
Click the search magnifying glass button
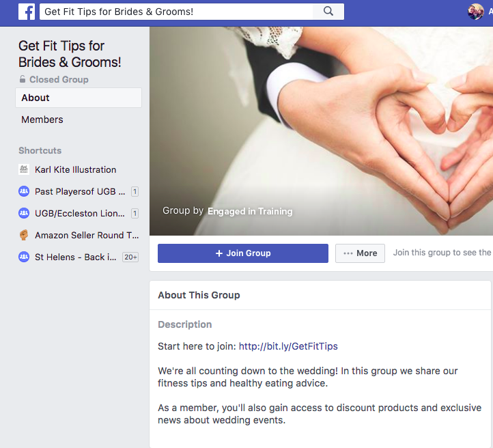coord(328,12)
